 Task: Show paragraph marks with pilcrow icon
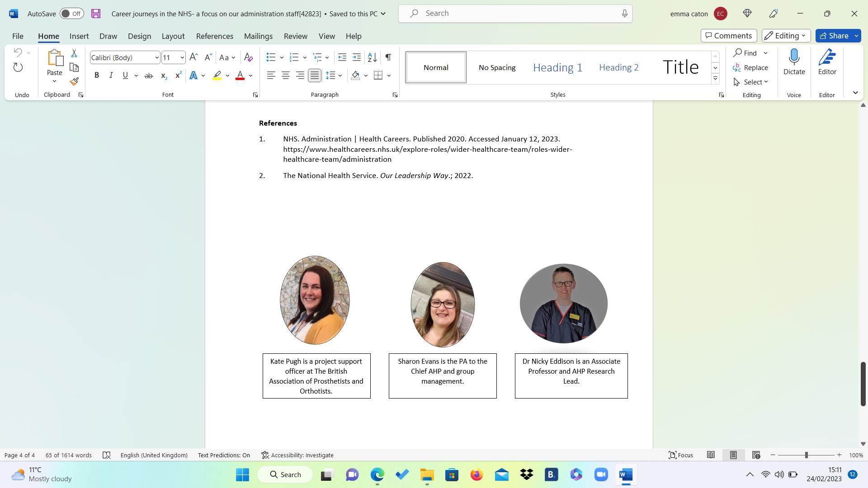pyautogui.click(x=388, y=57)
